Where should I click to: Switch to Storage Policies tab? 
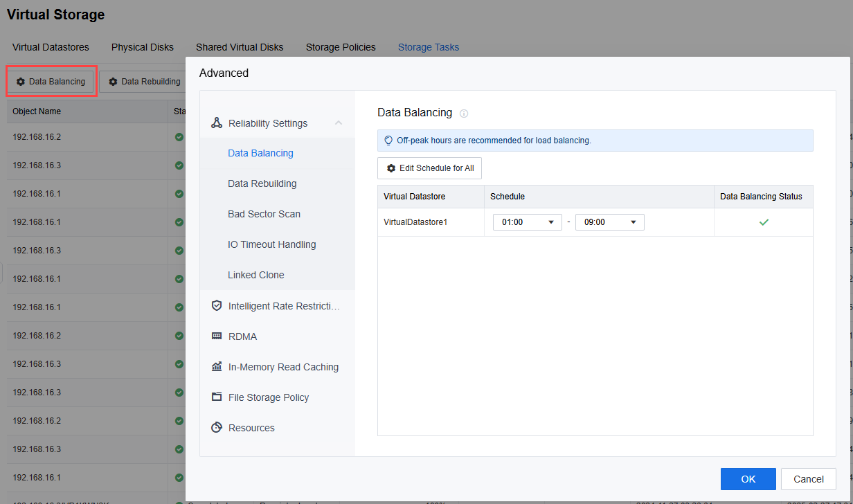[341, 47]
